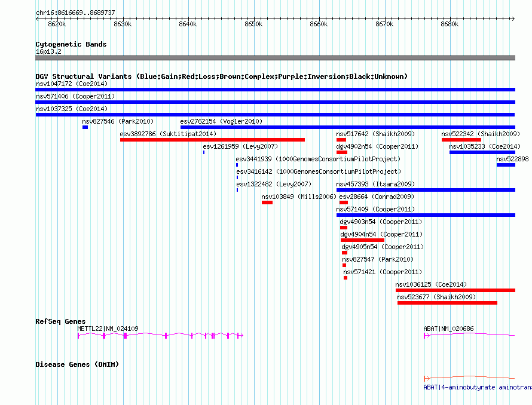Click the nsv517642 (Shaikh2009) red bar
The image size is (532, 405).
click(x=341, y=140)
